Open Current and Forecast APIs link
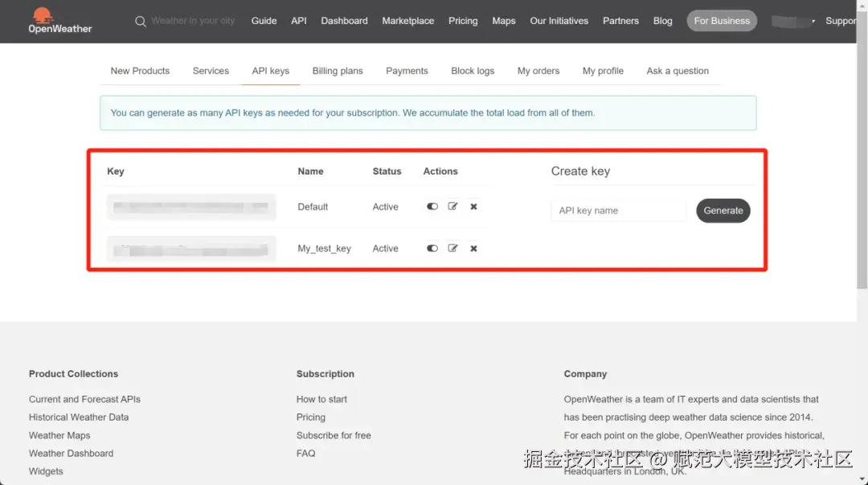The image size is (868, 485). pyautogui.click(x=84, y=399)
